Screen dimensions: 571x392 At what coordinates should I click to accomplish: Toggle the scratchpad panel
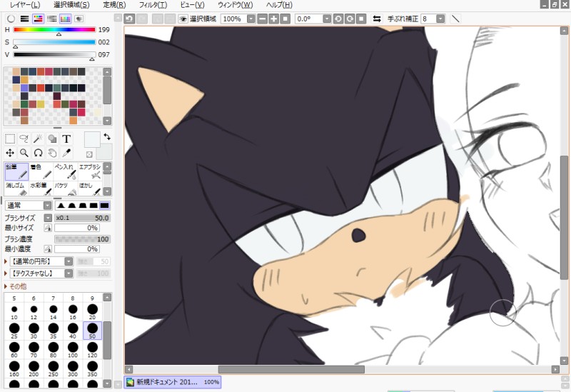point(79,19)
